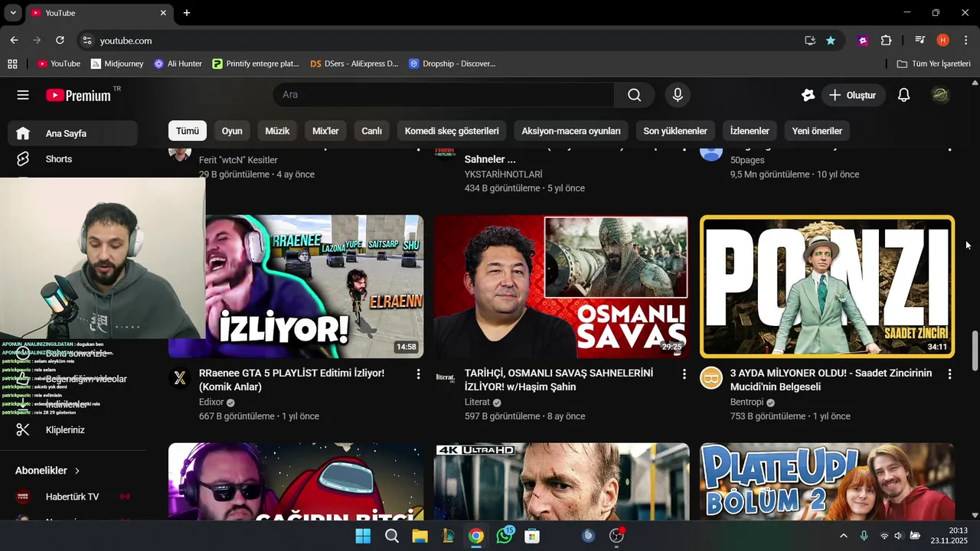The width and height of the screenshot is (980, 551).
Task: Select the Tümü filter chip
Action: tap(188, 131)
